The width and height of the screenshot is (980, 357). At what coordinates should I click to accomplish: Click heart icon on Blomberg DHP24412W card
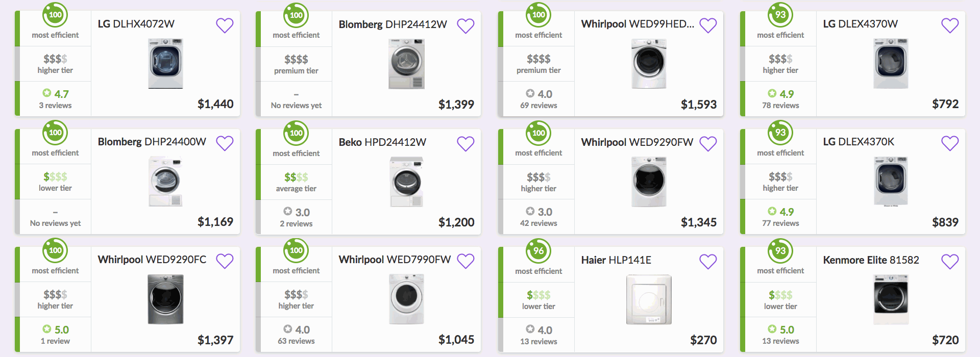465,25
